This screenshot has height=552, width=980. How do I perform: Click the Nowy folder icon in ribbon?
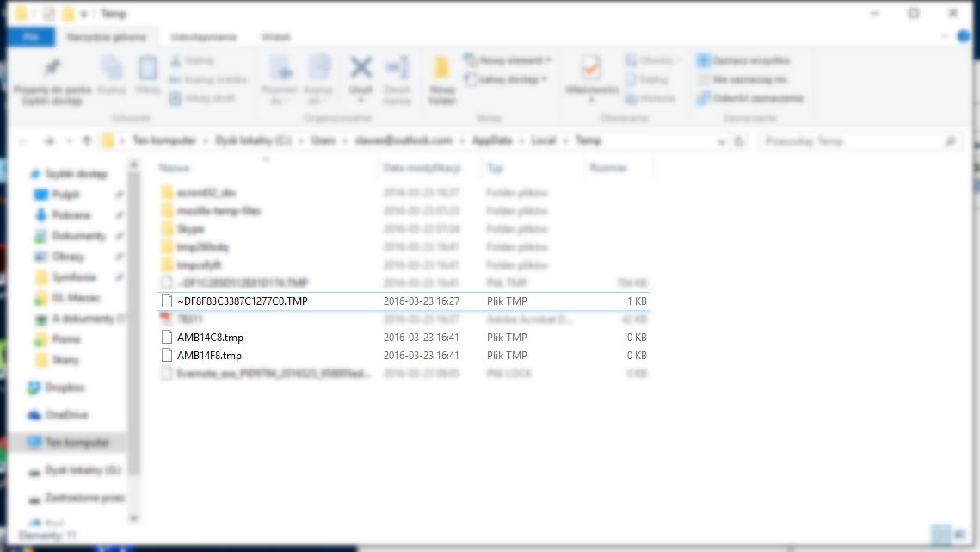[x=442, y=68]
